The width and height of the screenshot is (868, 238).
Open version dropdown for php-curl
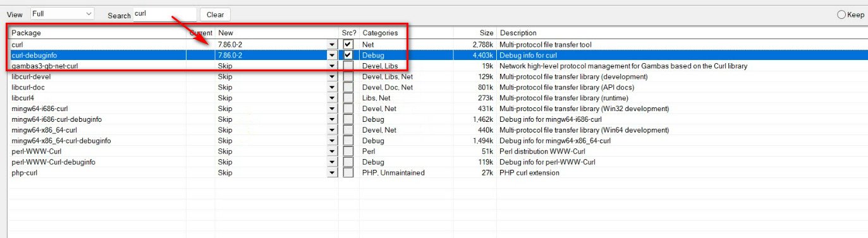tap(332, 174)
